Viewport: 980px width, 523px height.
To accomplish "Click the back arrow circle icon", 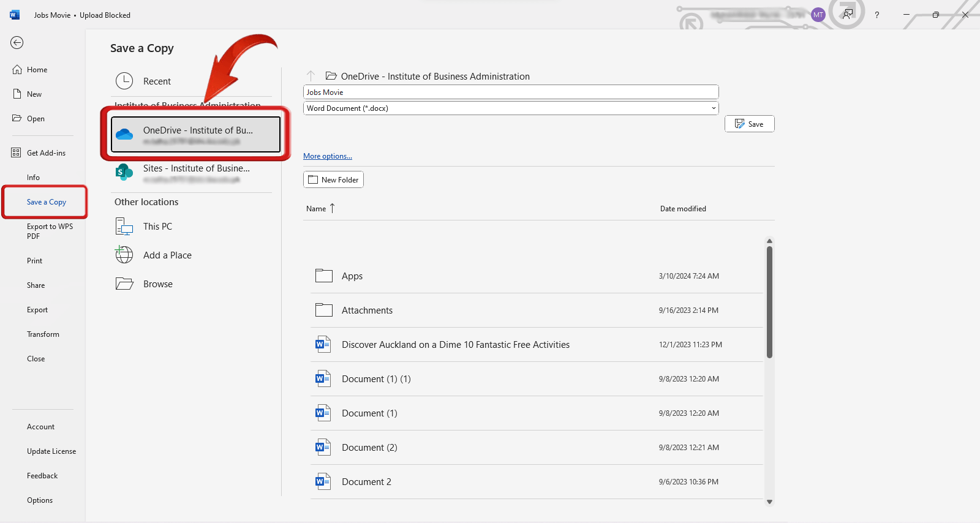I will [x=17, y=42].
